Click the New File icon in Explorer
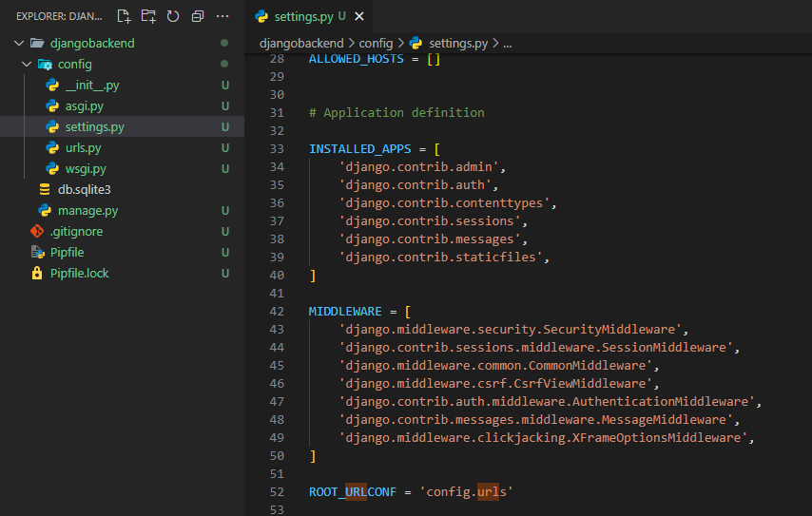The width and height of the screenshot is (812, 516). pyautogui.click(x=124, y=16)
